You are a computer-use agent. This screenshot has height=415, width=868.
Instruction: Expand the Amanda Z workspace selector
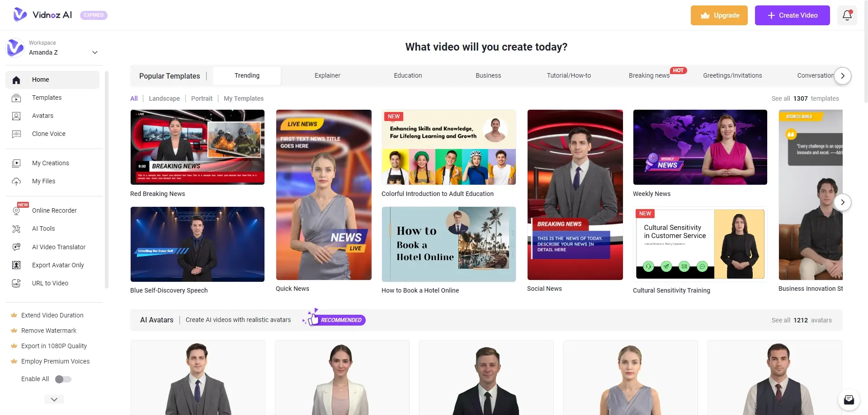[x=95, y=52]
